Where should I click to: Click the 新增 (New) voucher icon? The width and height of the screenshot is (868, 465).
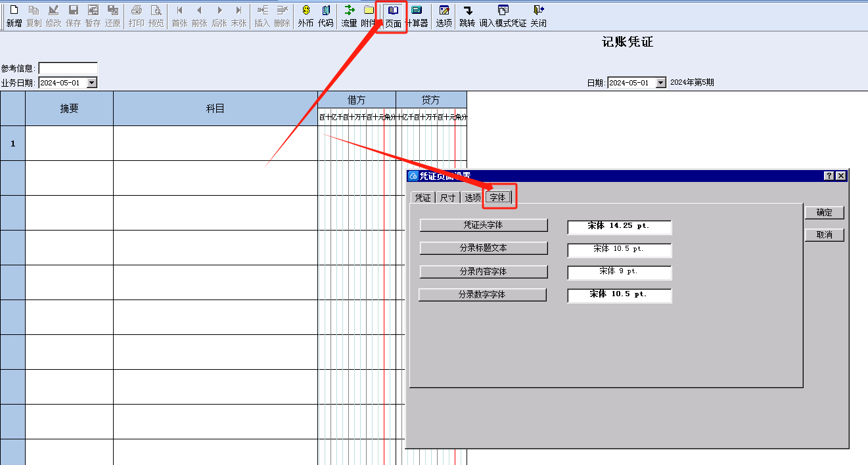tap(14, 16)
